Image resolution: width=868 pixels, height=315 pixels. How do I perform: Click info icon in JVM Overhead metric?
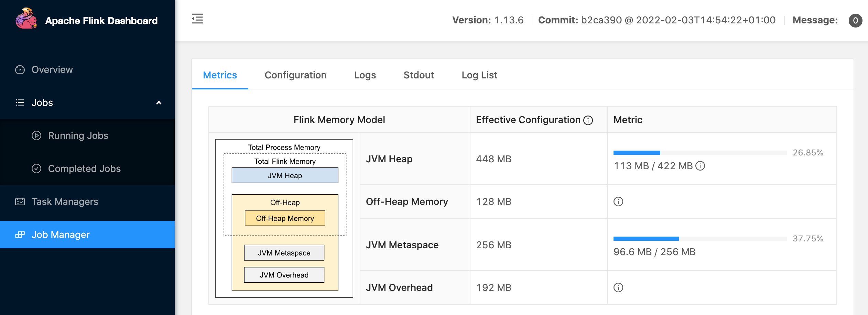(x=618, y=287)
